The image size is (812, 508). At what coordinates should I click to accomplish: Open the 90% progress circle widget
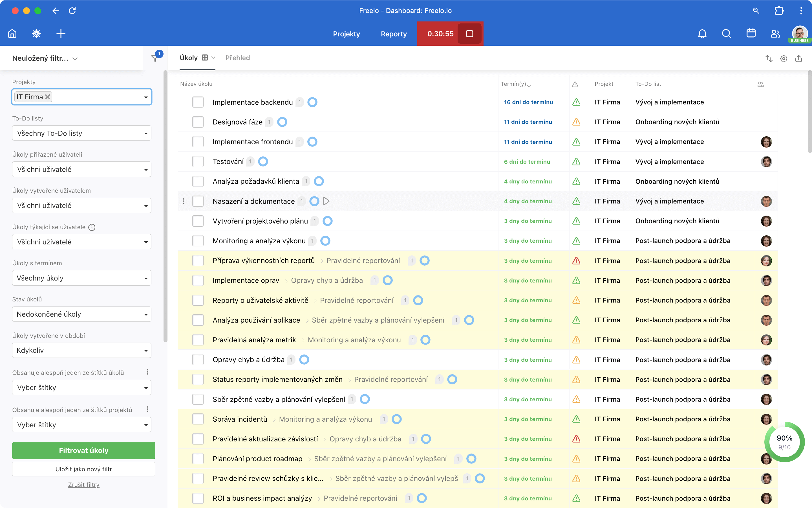tap(784, 442)
